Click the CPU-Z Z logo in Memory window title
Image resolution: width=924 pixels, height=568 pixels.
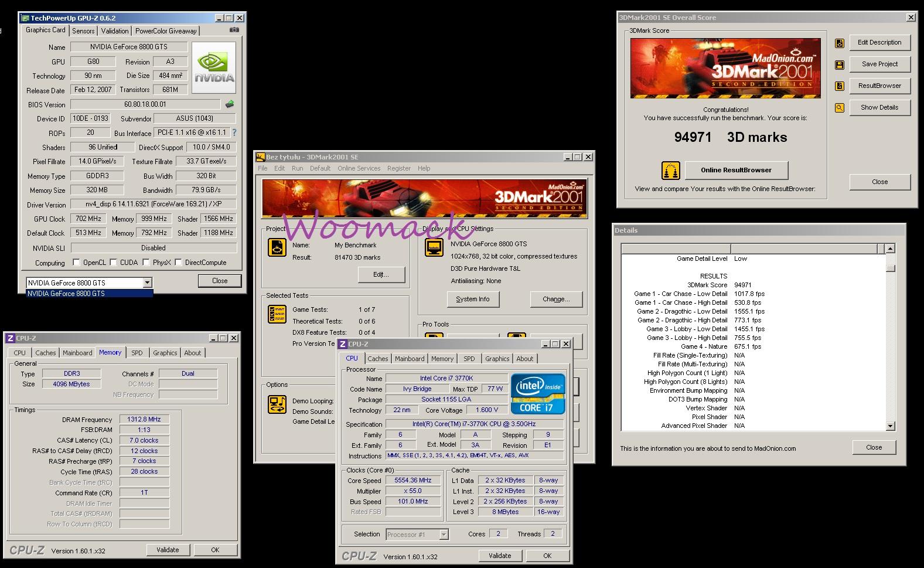[x=10, y=338]
